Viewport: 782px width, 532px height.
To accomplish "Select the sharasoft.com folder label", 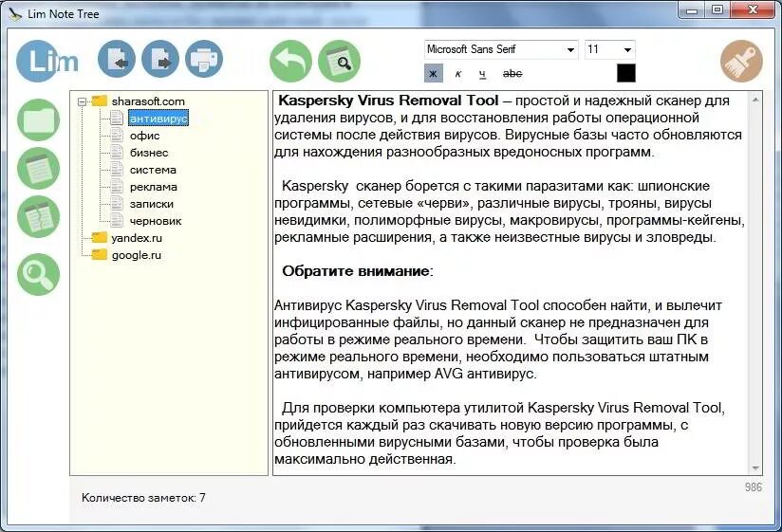I will tap(148, 101).
